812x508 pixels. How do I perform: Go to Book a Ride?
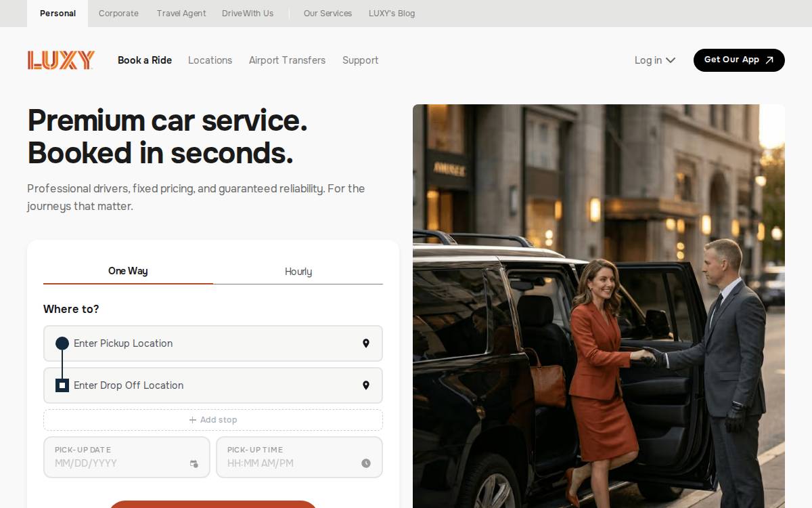pyautogui.click(x=145, y=60)
